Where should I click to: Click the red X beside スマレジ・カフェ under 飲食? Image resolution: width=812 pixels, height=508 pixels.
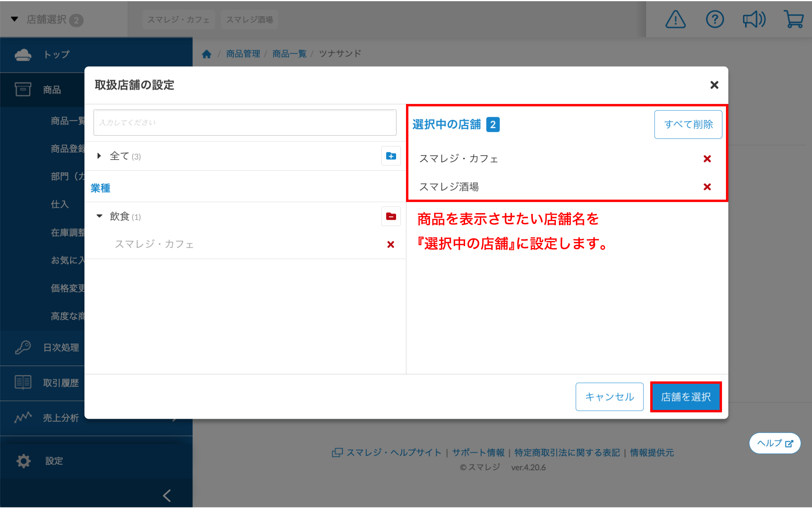pyautogui.click(x=391, y=244)
